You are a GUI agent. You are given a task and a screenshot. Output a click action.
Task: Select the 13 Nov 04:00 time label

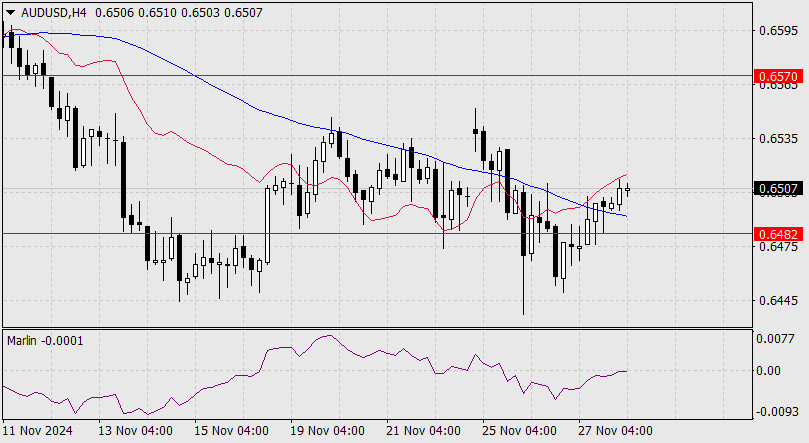coord(135,431)
